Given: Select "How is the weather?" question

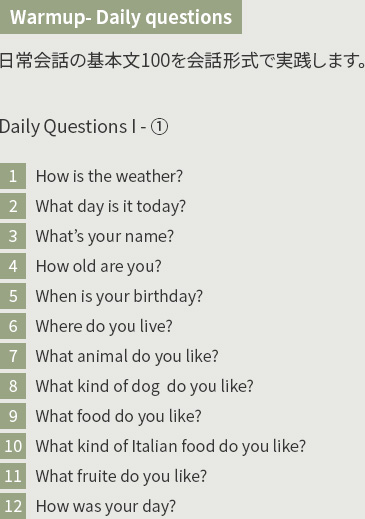Looking at the screenshot, I should click(x=109, y=176).
